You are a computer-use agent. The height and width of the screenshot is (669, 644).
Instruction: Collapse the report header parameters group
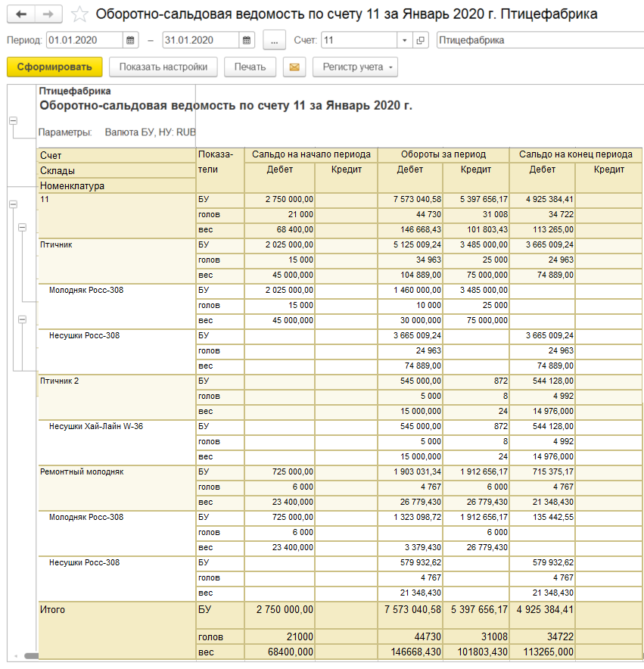[12, 121]
